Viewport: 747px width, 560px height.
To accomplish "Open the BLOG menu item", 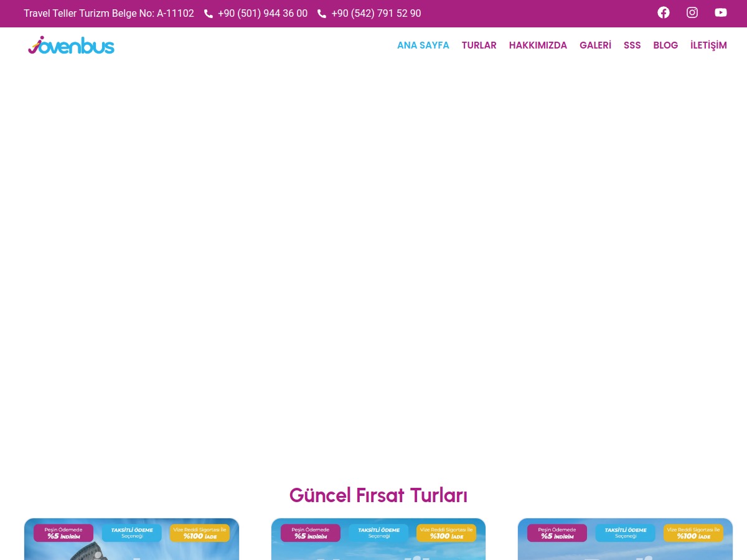I will tap(665, 45).
